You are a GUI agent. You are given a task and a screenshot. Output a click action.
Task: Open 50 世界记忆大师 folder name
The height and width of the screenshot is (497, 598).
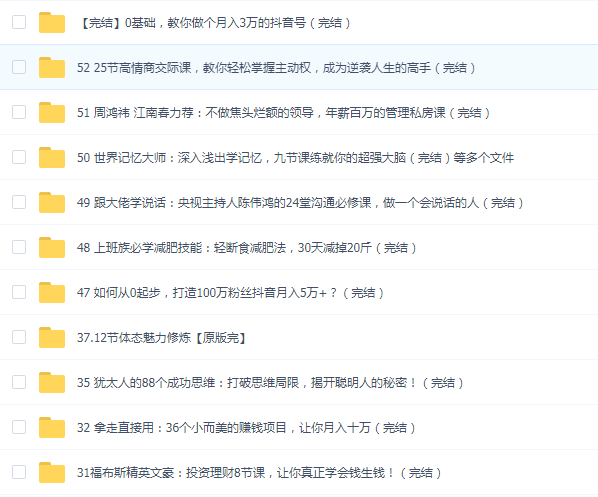point(296,158)
